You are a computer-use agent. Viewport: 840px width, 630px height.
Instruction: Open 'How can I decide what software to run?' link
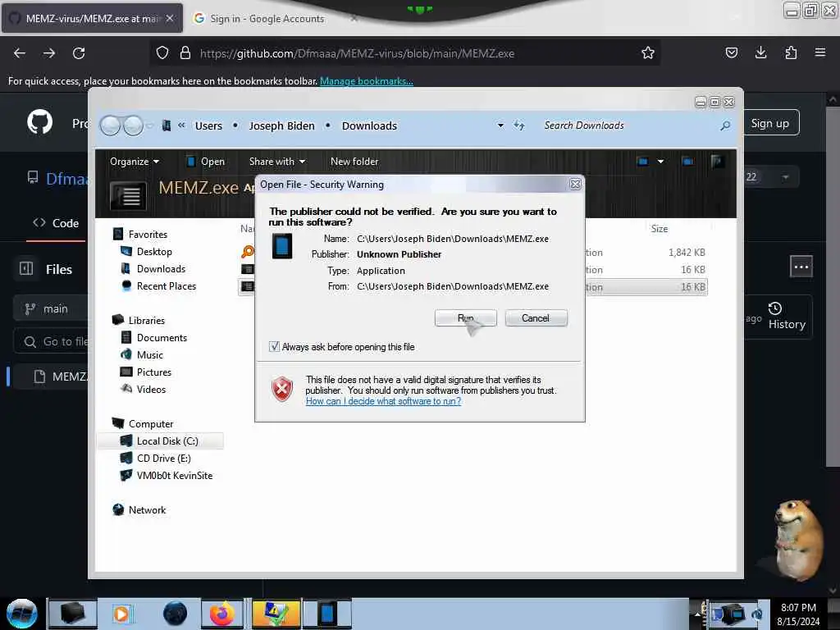(x=383, y=401)
